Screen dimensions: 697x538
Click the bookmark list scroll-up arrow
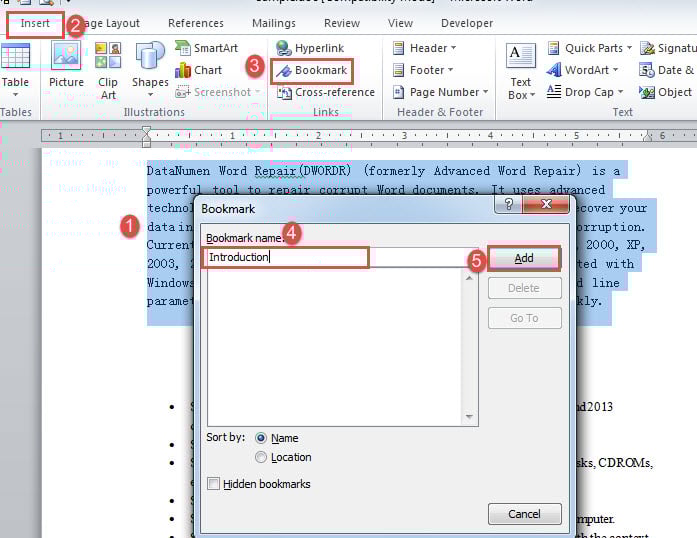click(x=469, y=278)
